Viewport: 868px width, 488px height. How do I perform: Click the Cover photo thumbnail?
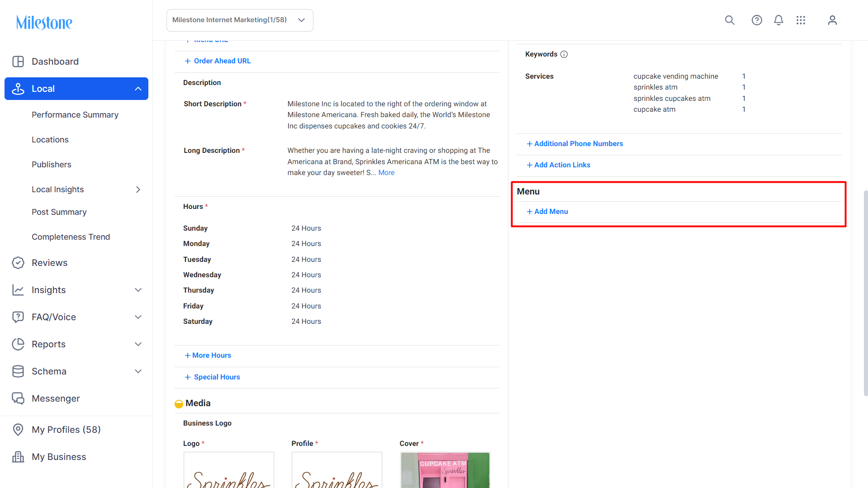pyautogui.click(x=445, y=470)
